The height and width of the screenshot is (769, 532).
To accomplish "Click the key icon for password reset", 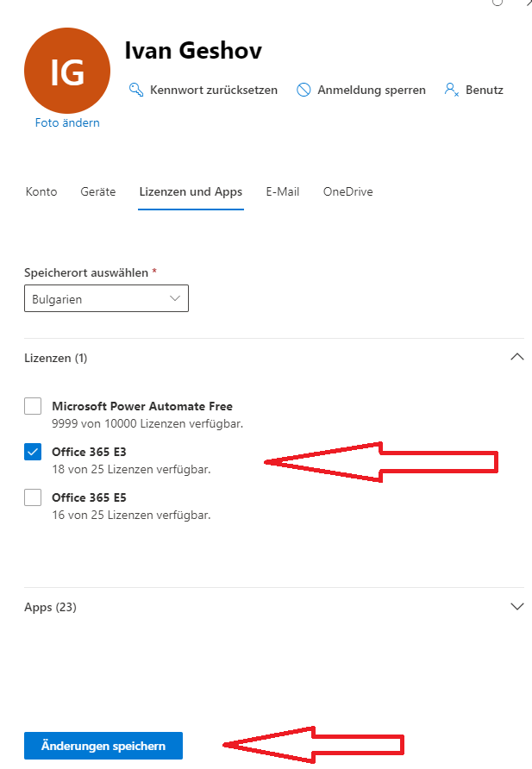I will pyautogui.click(x=136, y=90).
